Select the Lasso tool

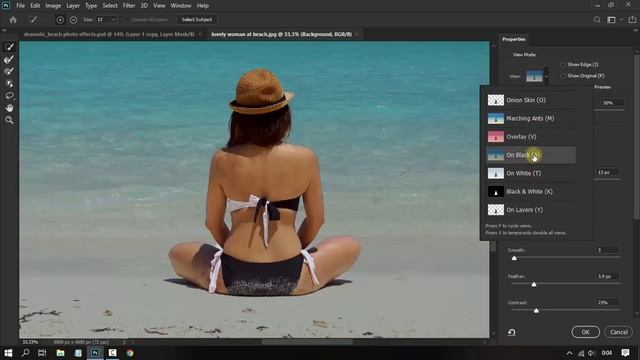point(9,96)
